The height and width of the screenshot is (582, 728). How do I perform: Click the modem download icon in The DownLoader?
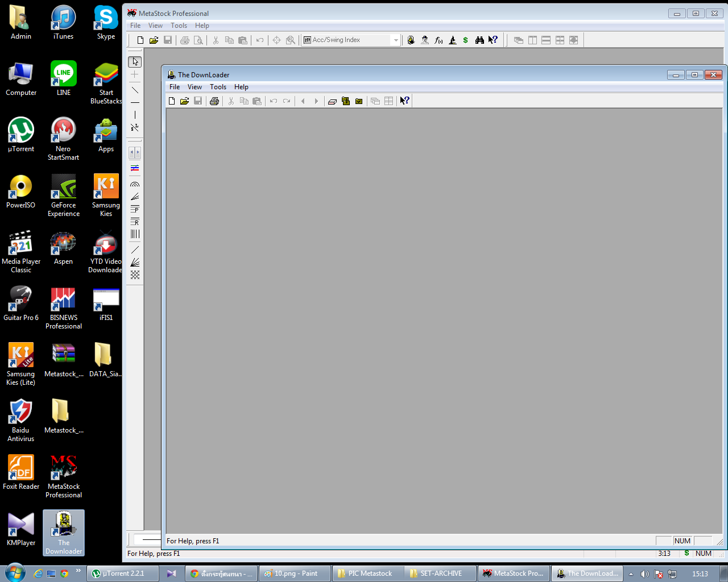pos(332,101)
